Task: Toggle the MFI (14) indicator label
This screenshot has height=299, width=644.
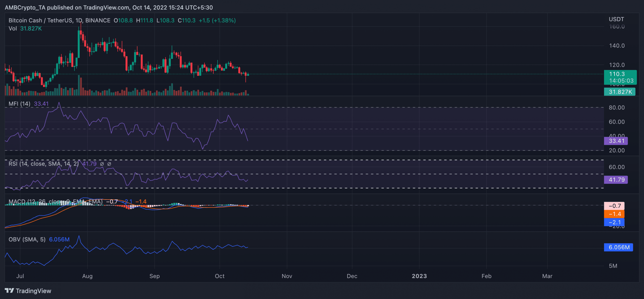Action: pyautogui.click(x=19, y=104)
